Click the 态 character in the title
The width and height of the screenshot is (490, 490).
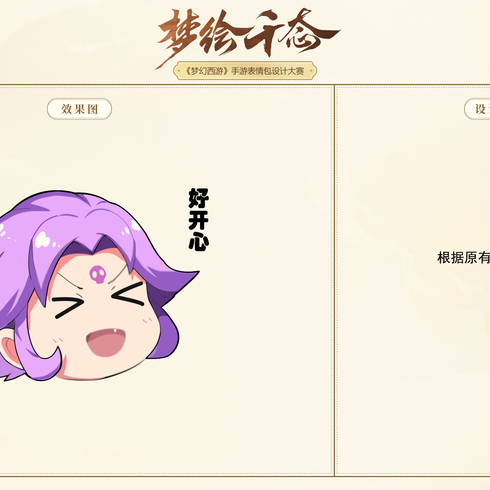308,33
